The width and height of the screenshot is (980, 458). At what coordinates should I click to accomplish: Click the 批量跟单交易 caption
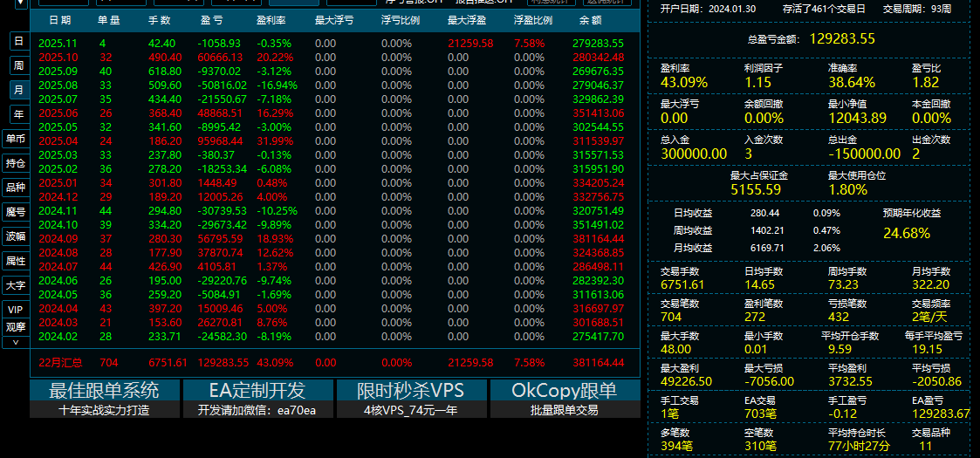point(565,410)
